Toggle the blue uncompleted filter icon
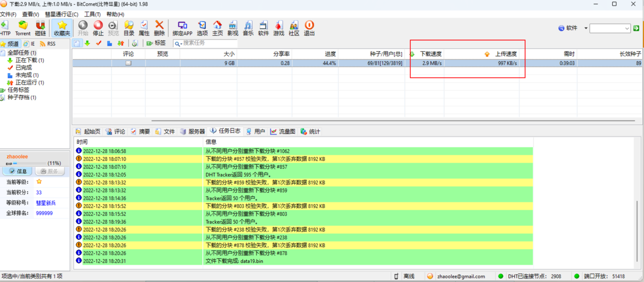The height and width of the screenshot is (282, 644). click(x=110, y=43)
